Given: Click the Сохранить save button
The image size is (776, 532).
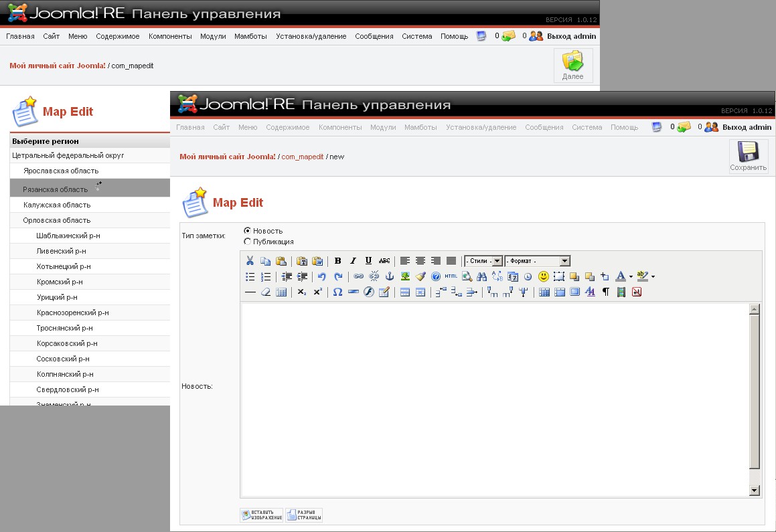Looking at the screenshot, I should pyautogui.click(x=749, y=156).
